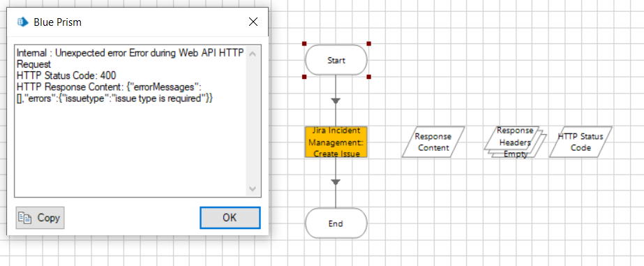Click the link arrow between Start and Create Issue
The width and height of the screenshot is (644, 266).
tap(336, 101)
